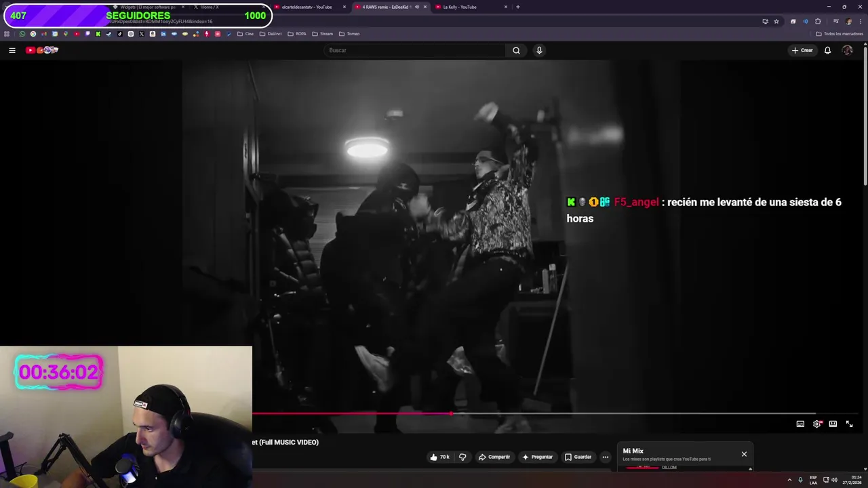Open the ROPA bookmarks folder
This screenshot has width=868, height=488.
(x=297, y=34)
